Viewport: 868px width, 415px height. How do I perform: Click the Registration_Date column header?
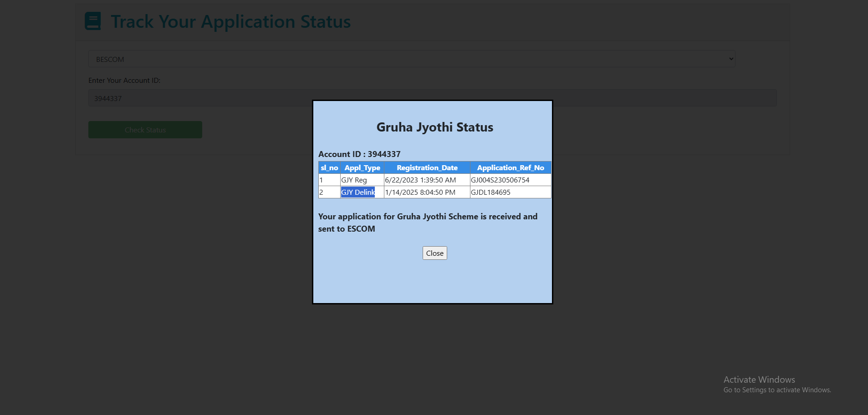[427, 167]
